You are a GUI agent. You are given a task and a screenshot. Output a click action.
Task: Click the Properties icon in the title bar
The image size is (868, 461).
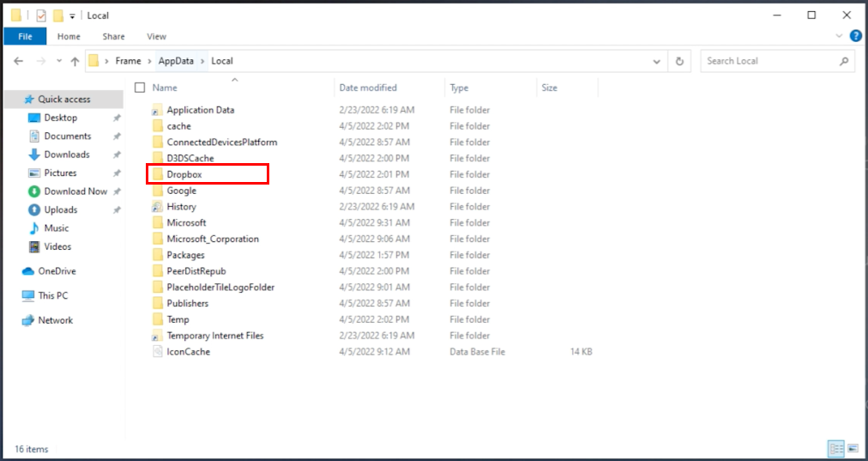click(x=41, y=15)
